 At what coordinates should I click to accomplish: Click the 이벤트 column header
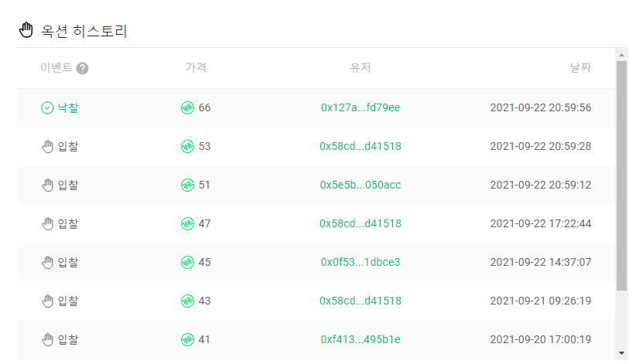point(56,67)
